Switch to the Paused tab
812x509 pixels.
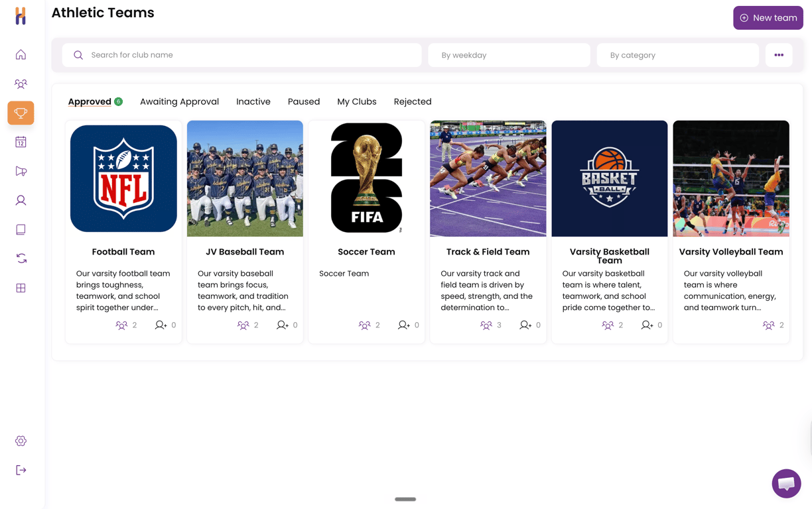pos(304,101)
